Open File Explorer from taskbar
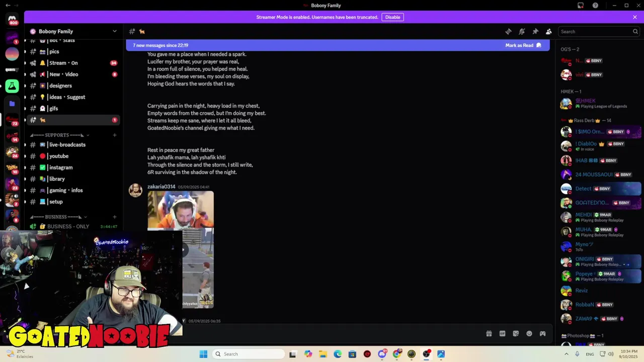644x362 pixels. (x=323, y=354)
